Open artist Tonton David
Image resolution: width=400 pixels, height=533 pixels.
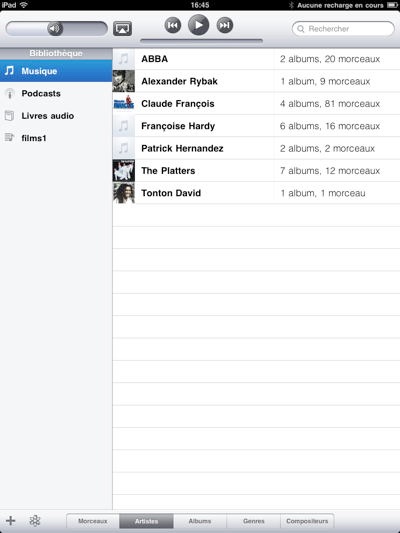[256, 193]
